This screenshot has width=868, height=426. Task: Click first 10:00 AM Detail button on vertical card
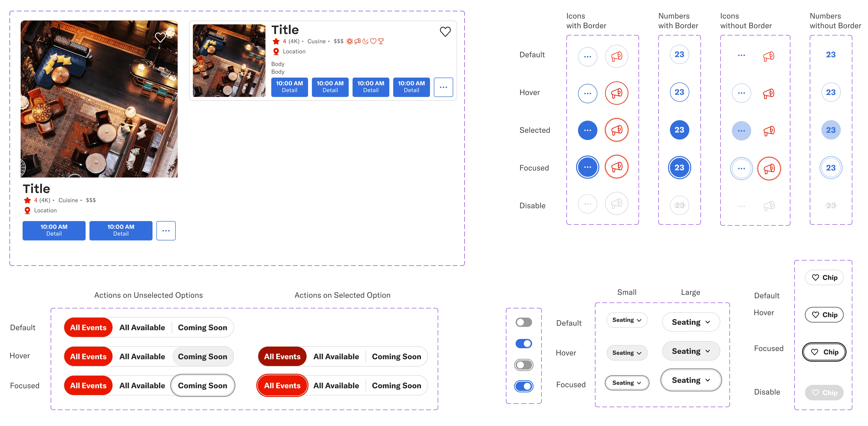(54, 231)
